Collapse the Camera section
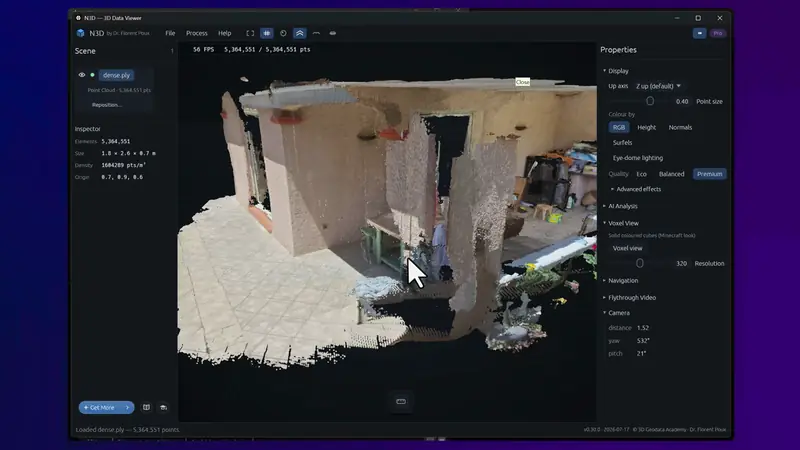Screen dimensions: 800x450 click(x=616, y=313)
